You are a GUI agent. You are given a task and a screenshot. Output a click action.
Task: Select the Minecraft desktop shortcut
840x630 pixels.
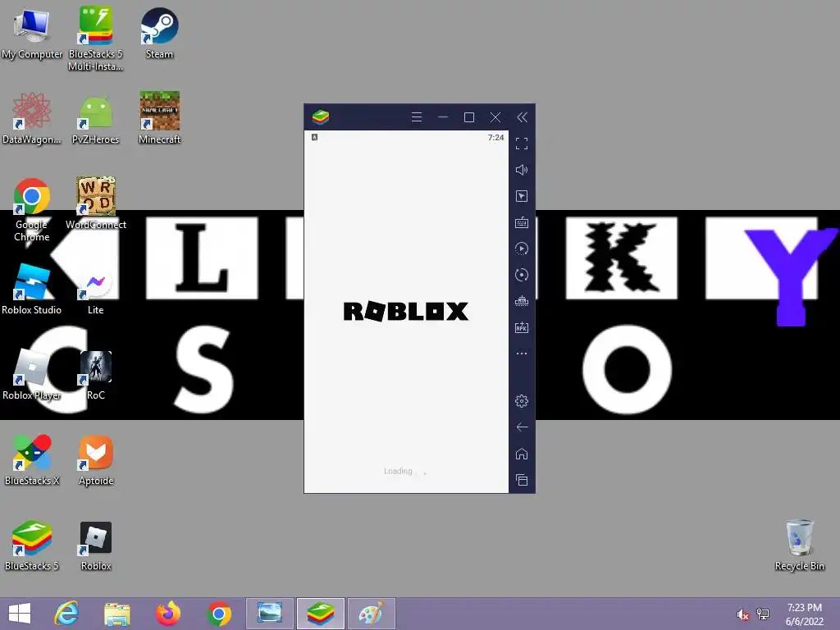160,118
